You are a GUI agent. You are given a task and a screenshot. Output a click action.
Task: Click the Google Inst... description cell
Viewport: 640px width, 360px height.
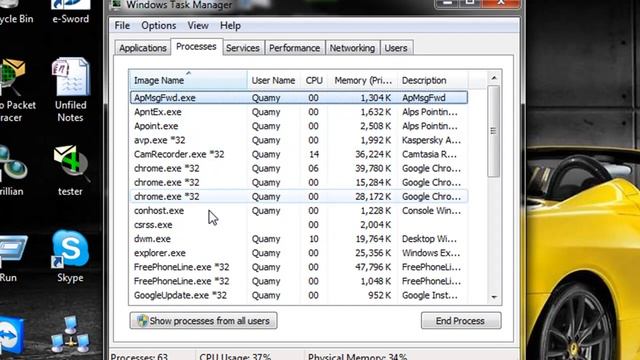429,295
